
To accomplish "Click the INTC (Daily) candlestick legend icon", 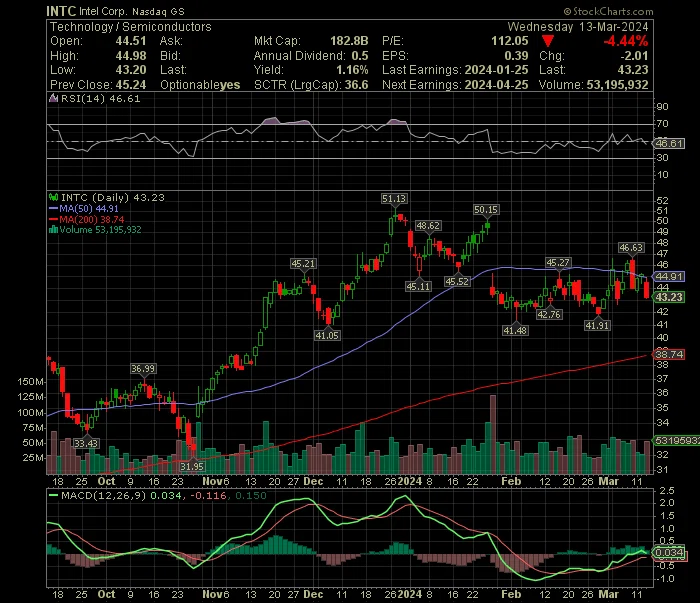I will pos(53,197).
